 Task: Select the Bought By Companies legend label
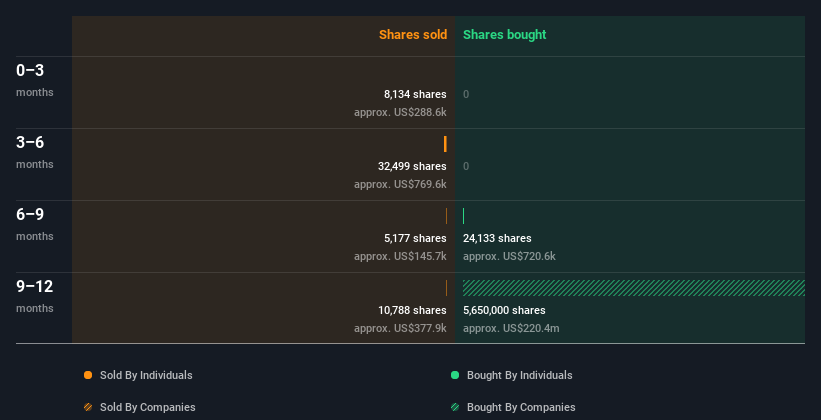point(521,407)
